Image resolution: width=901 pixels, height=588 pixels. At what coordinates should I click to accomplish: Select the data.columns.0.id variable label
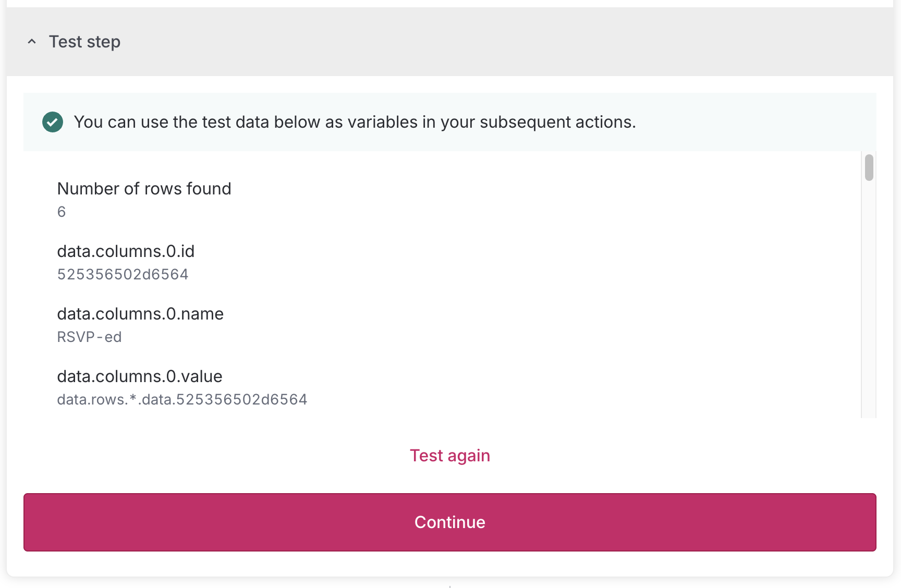[x=126, y=251]
